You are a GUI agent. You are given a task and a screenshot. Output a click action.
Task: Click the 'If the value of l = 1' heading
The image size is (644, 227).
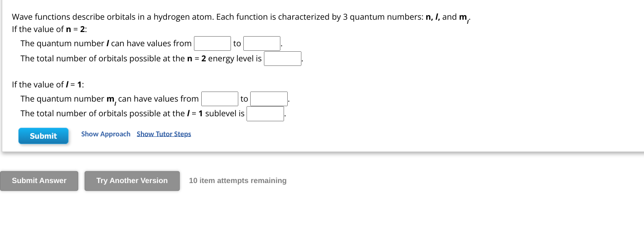click(48, 85)
